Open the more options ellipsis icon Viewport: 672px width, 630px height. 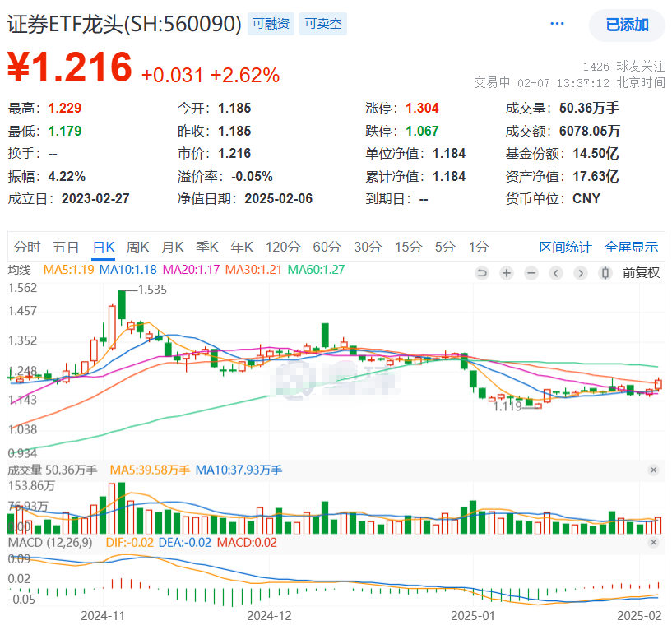[x=558, y=25]
